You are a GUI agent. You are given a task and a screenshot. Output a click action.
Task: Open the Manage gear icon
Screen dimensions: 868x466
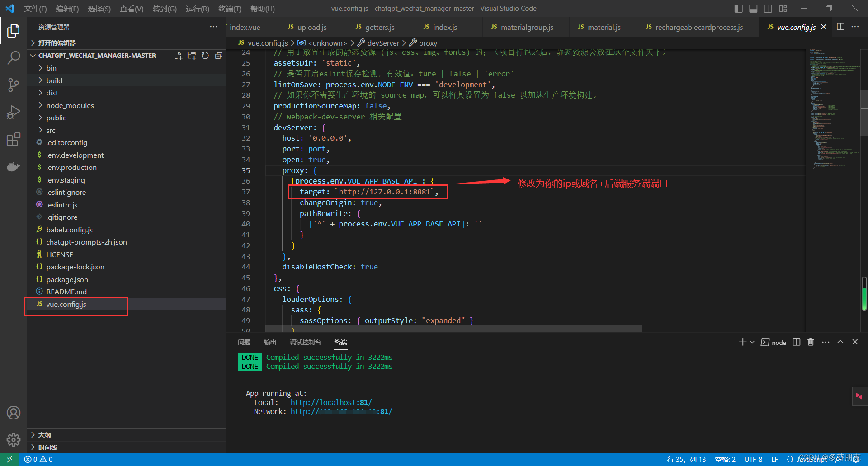(x=14, y=439)
